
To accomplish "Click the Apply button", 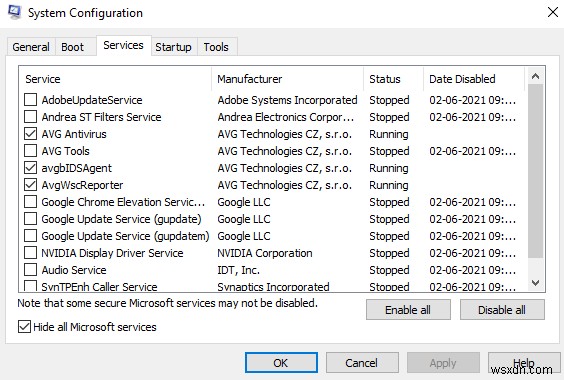I will (443, 363).
